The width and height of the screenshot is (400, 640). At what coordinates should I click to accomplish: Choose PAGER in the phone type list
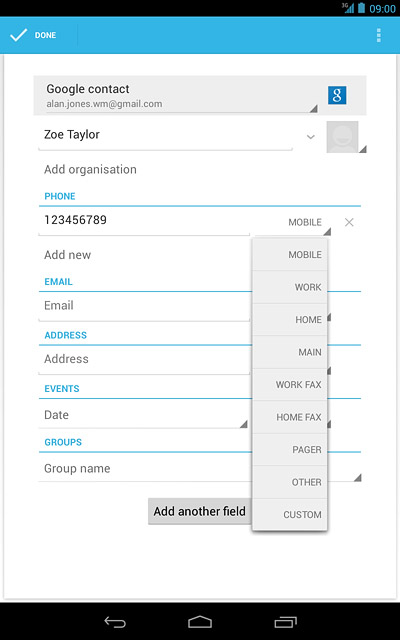pos(290,449)
